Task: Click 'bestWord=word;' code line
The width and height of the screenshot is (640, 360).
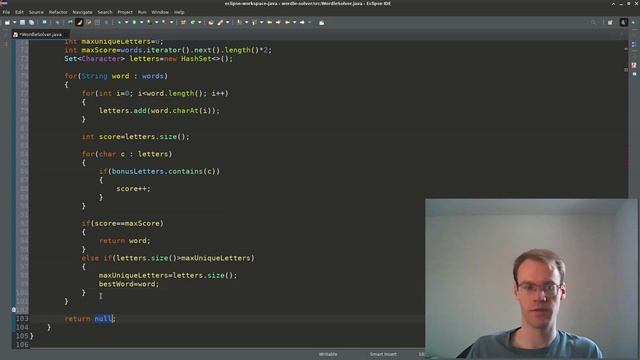Action: [129, 284]
